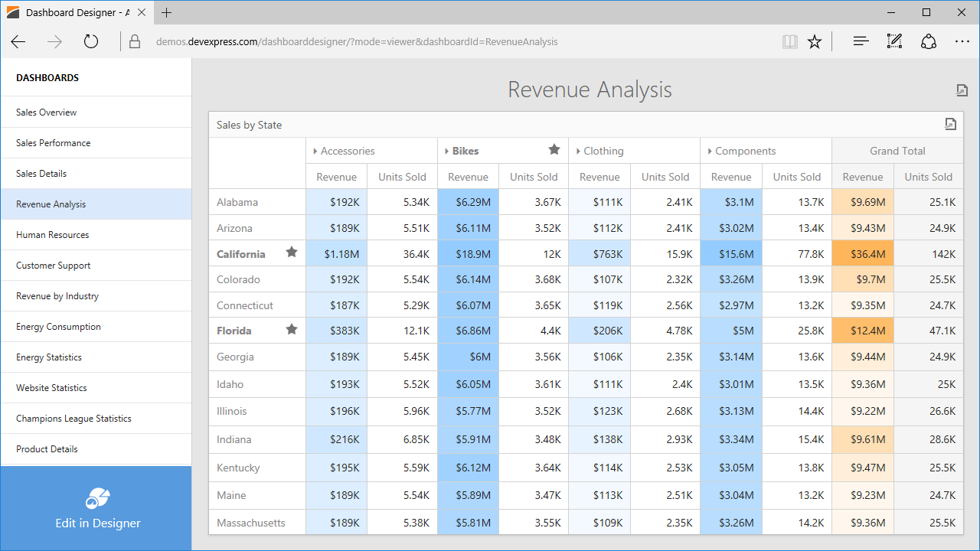Expand the Accessories column group
The height and width of the screenshot is (551, 980).
point(315,152)
